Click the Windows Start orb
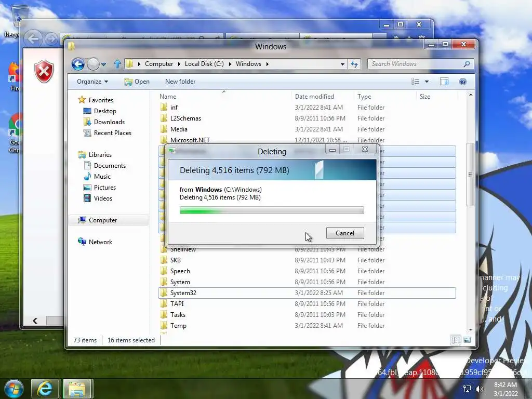The width and height of the screenshot is (532, 399). coord(14,389)
